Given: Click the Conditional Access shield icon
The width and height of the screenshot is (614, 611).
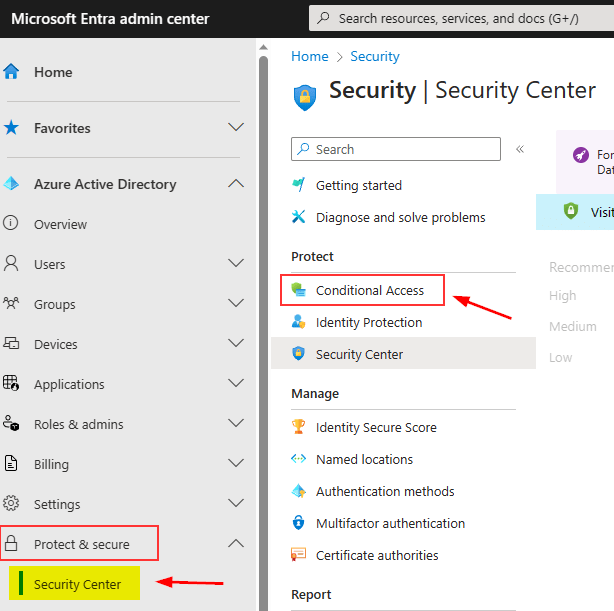Looking at the screenshot, I should [x=298, y=290].
